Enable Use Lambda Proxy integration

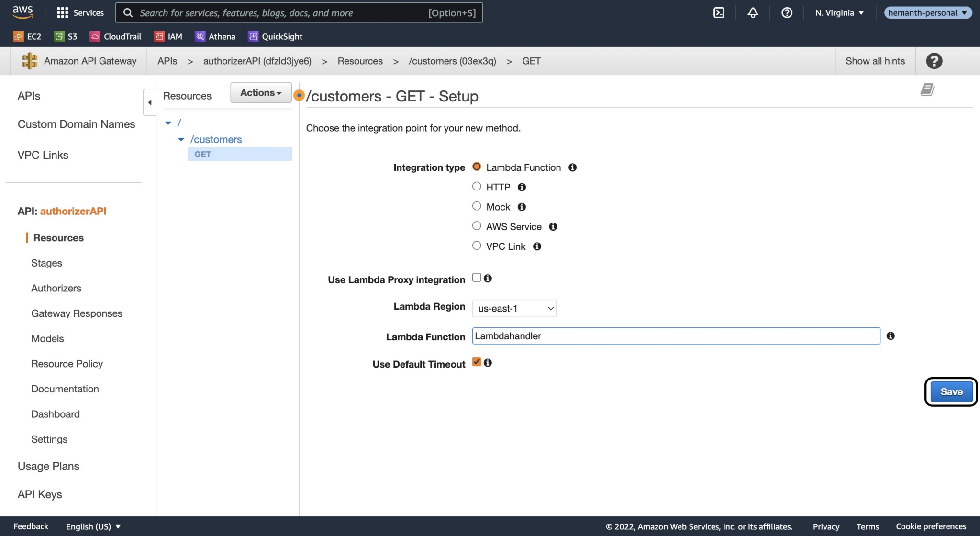476,278
